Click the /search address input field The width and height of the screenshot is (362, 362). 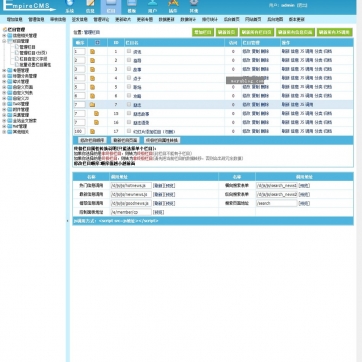pos(276,203)
